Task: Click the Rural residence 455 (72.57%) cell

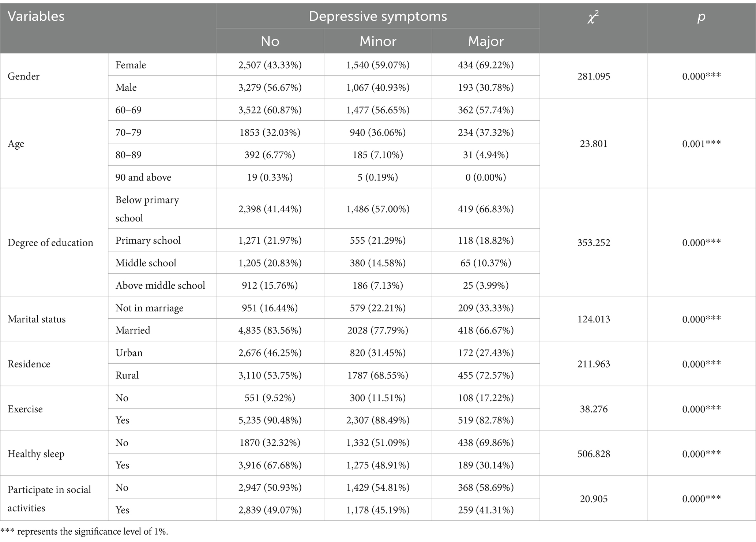Action: pos(486,375)
